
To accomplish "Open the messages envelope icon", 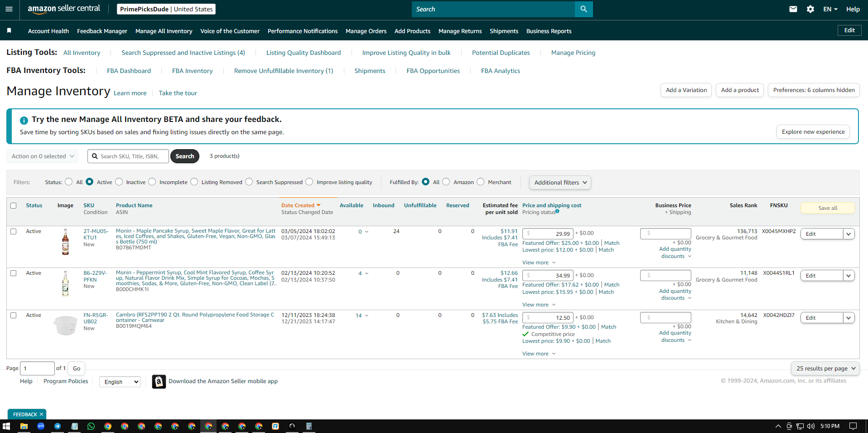I will click(793, 9).
